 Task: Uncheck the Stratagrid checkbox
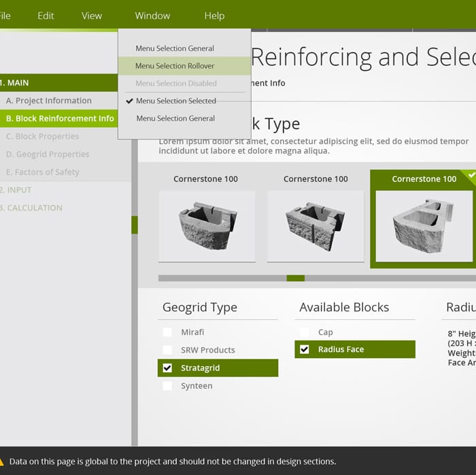[x=167, y=368]
